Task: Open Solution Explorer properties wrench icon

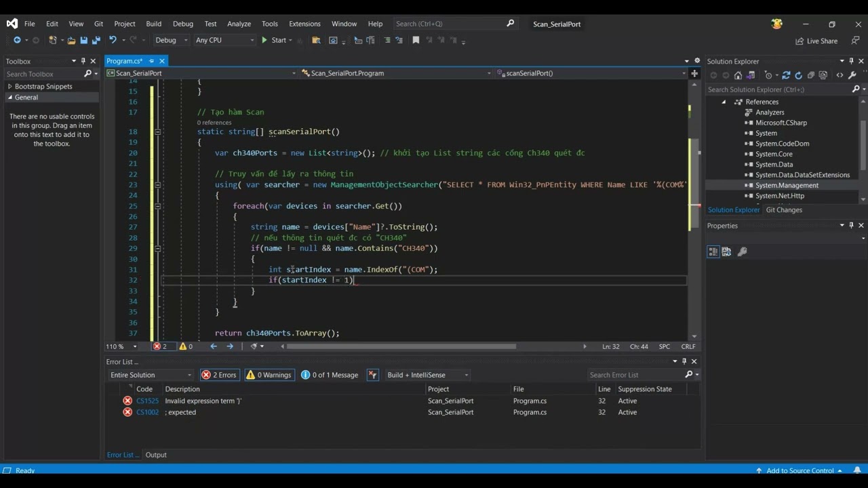Action: [x=852, y=75]
